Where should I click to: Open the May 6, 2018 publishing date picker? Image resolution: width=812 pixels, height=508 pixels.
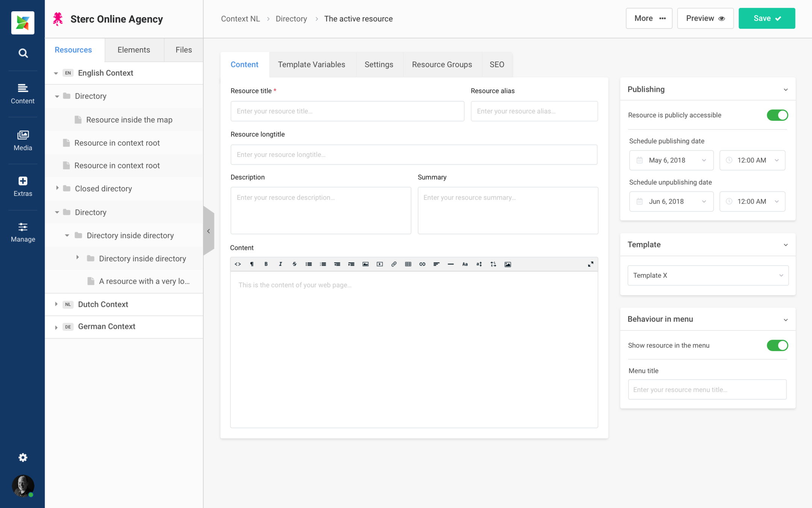click(671, 160)
